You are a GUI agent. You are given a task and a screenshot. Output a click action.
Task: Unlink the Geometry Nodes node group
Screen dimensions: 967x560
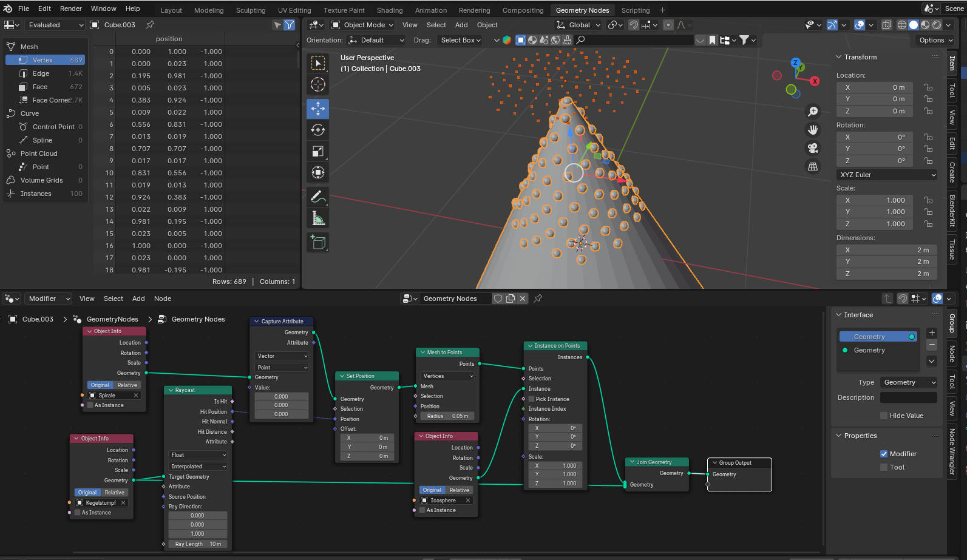coord(523,299)
